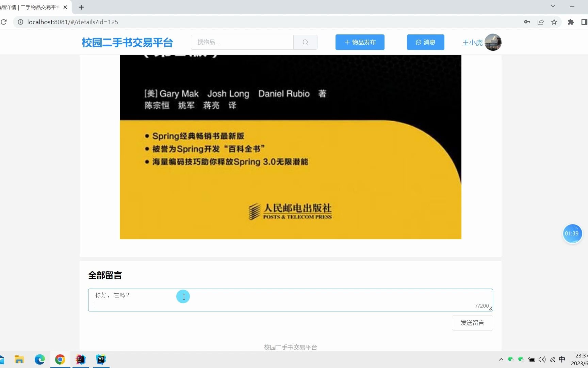Click the search magnifier icon

coord(305,42)
